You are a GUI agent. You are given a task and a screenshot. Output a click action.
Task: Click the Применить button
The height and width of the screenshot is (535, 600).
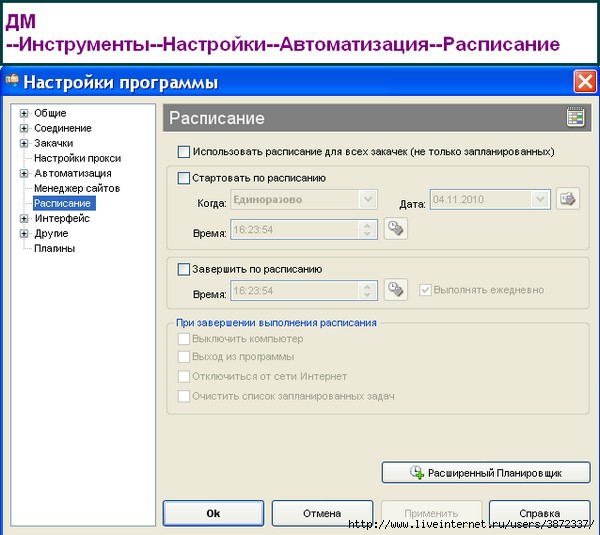[431, 513]
